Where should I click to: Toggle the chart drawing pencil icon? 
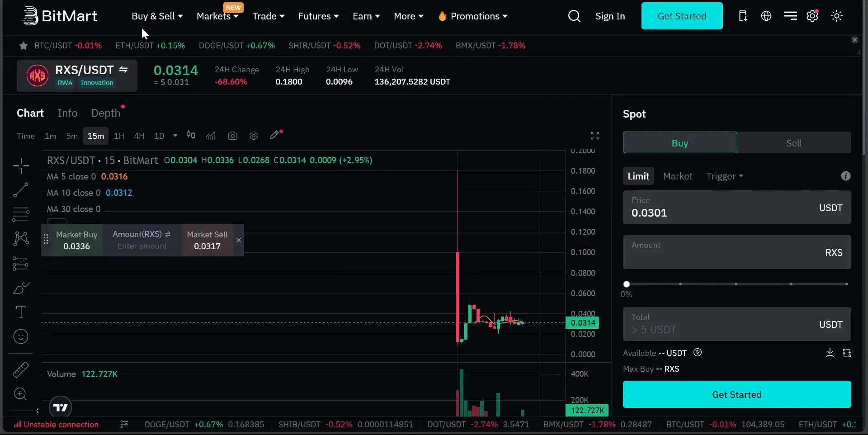coord(274,135)
